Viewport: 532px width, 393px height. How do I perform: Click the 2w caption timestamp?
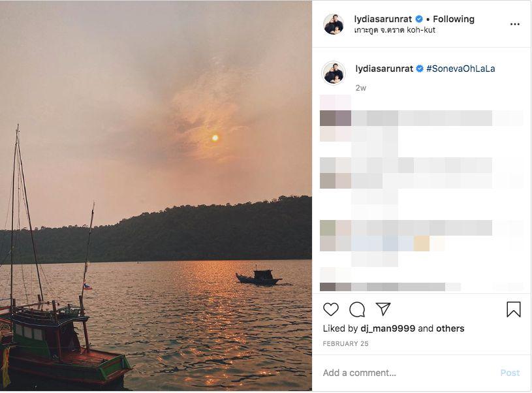tap(361, 87)
